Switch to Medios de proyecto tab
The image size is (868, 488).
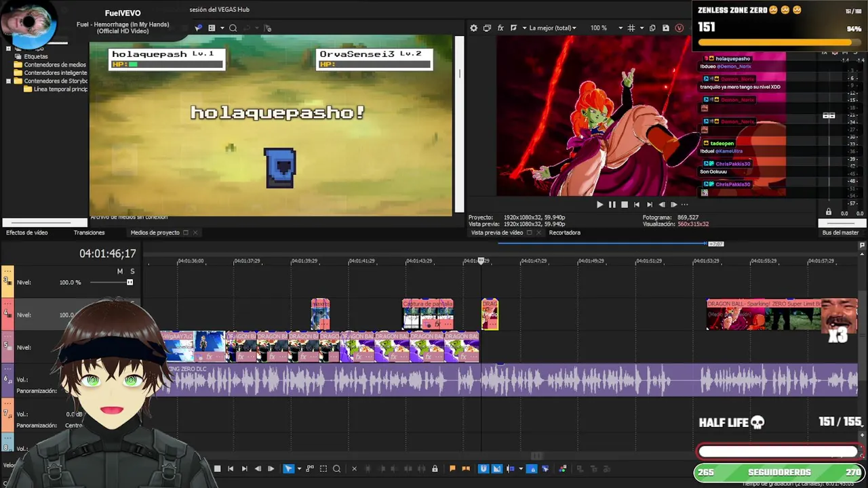click(x=155, y=232)
